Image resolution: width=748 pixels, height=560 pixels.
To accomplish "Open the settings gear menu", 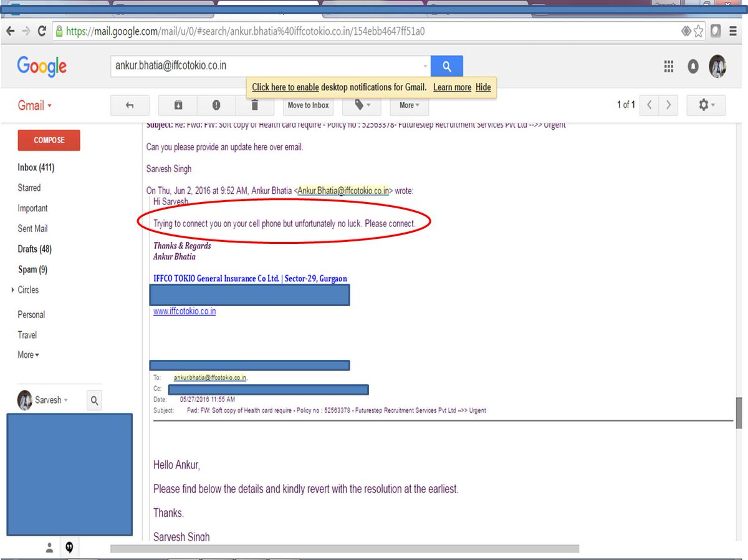I will [x=706, y=105].
